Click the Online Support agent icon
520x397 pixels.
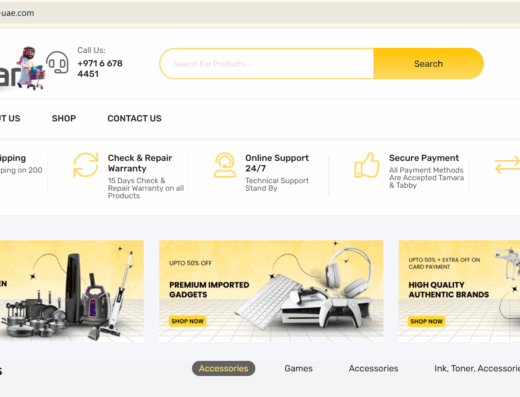point(225,165)
